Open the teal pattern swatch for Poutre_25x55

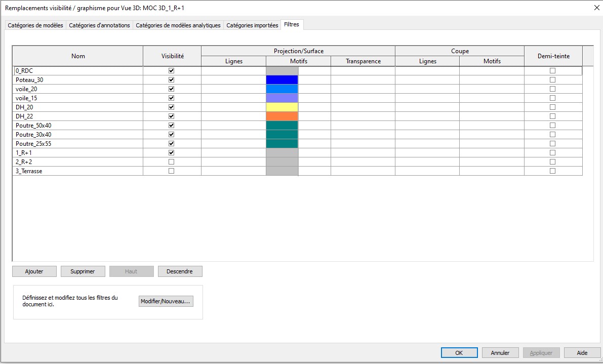282,143
